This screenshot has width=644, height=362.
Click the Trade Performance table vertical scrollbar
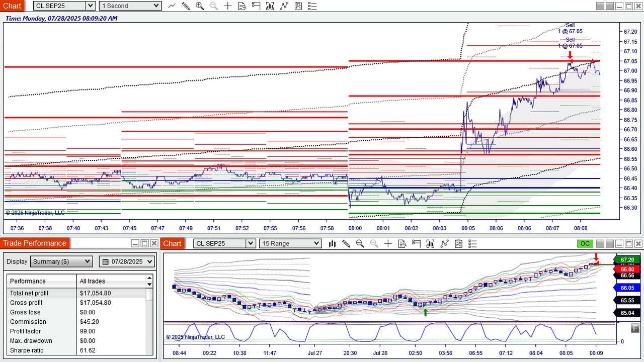[x=149, y=322]
